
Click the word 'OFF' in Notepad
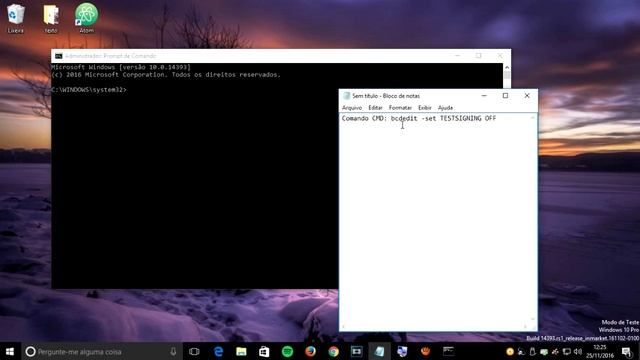click(490, 118)
